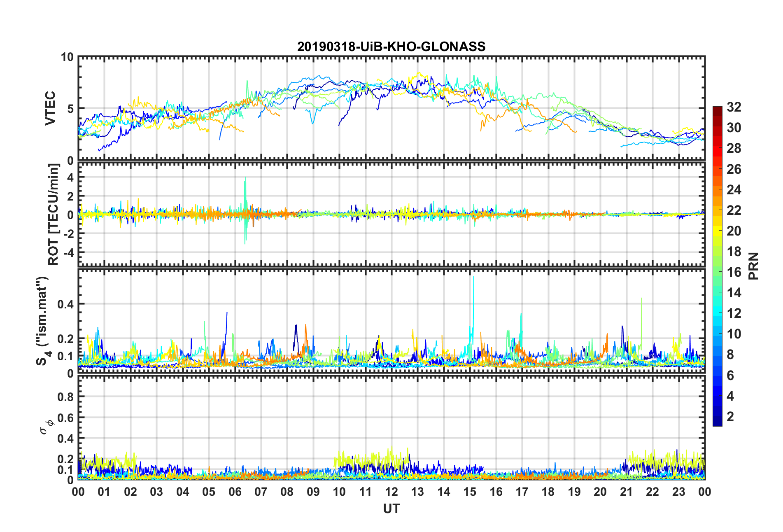Select PRN colorbar tick label "24"

[x=734, y=189]
